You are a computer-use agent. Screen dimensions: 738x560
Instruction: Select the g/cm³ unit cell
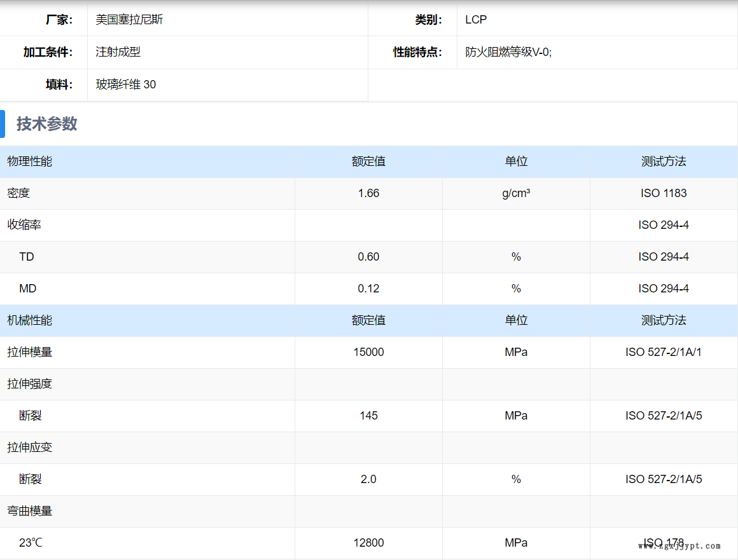point(516,193)
